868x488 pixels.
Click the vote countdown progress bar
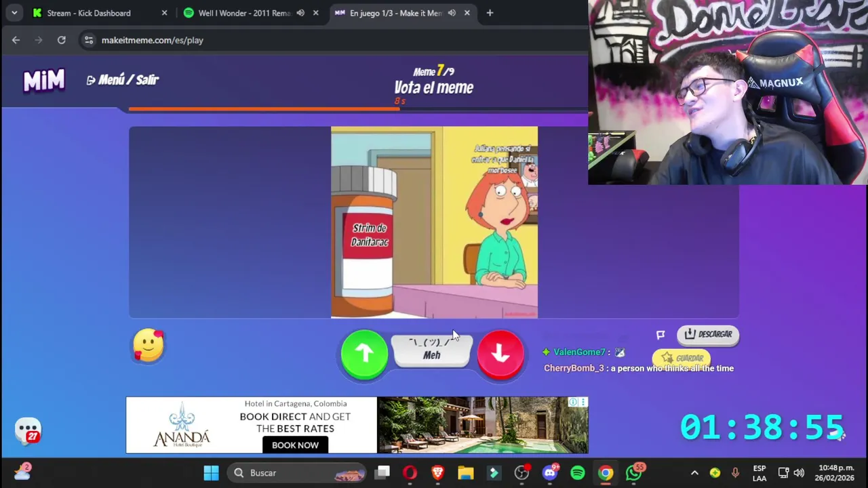click(358, 108)
